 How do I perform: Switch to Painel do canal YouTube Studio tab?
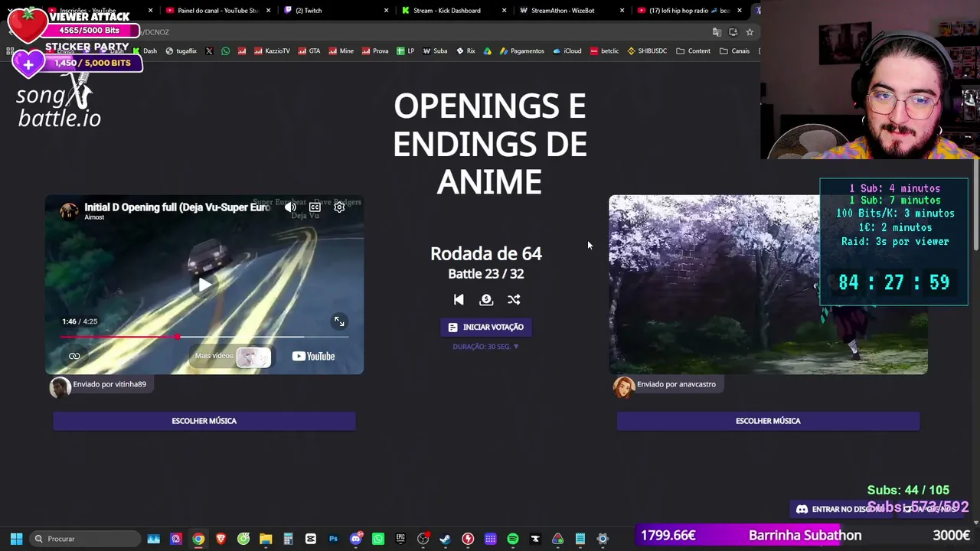(218, 11)
